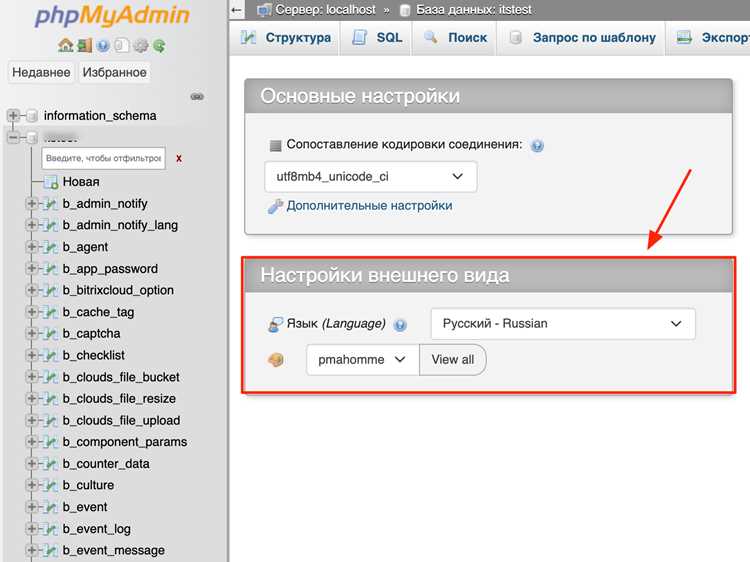Click the Новая new-table icon
Viewport: 750px width, 562px height.
tap(51, 182)
